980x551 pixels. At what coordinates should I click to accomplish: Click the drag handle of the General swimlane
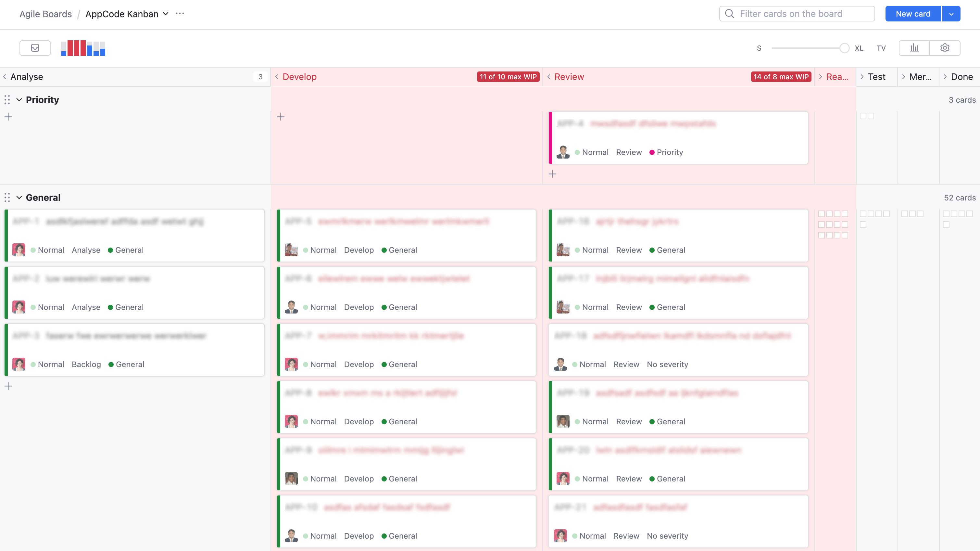click(x=7, y=198)
